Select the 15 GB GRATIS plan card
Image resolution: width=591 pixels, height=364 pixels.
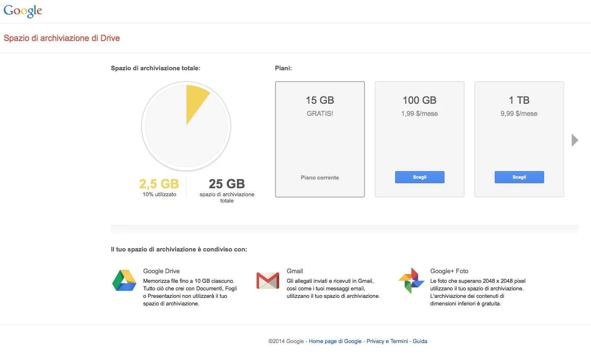pos(320,139)
